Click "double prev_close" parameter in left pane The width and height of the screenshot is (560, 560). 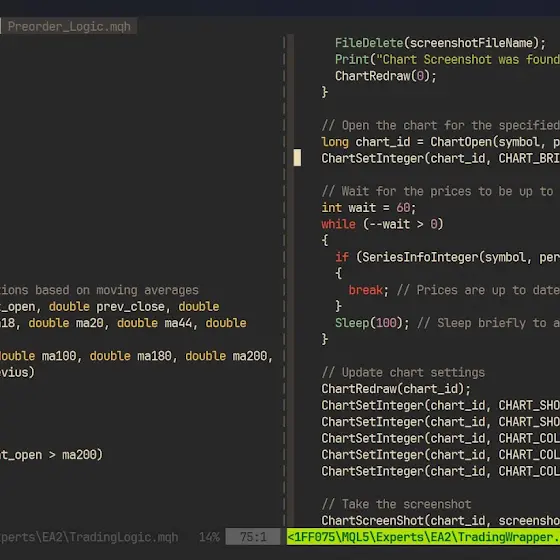107,306
